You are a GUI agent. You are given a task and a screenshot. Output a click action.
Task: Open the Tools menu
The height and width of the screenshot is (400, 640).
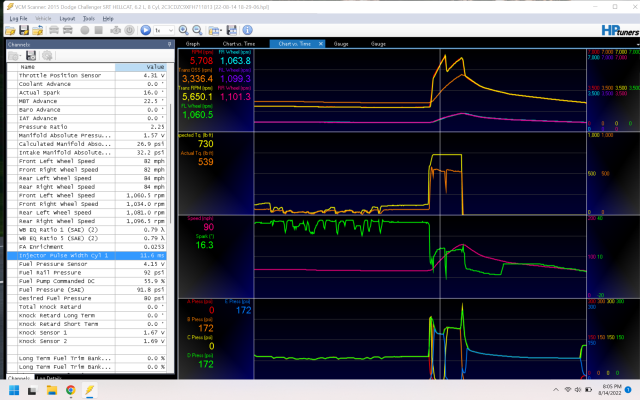coord(90,18)
